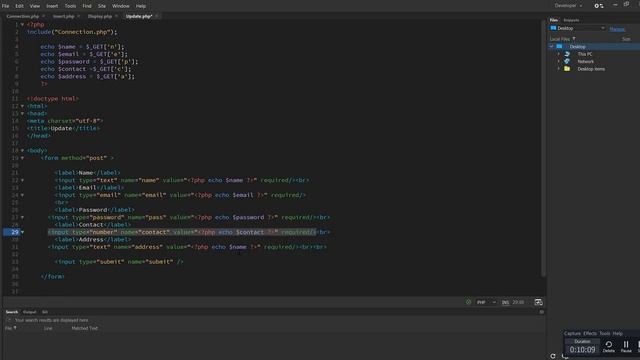The height and width of the screenshot is (360, 640).
Task: Click the refresh icon in the Files panel footer
Action: [553, 356]
